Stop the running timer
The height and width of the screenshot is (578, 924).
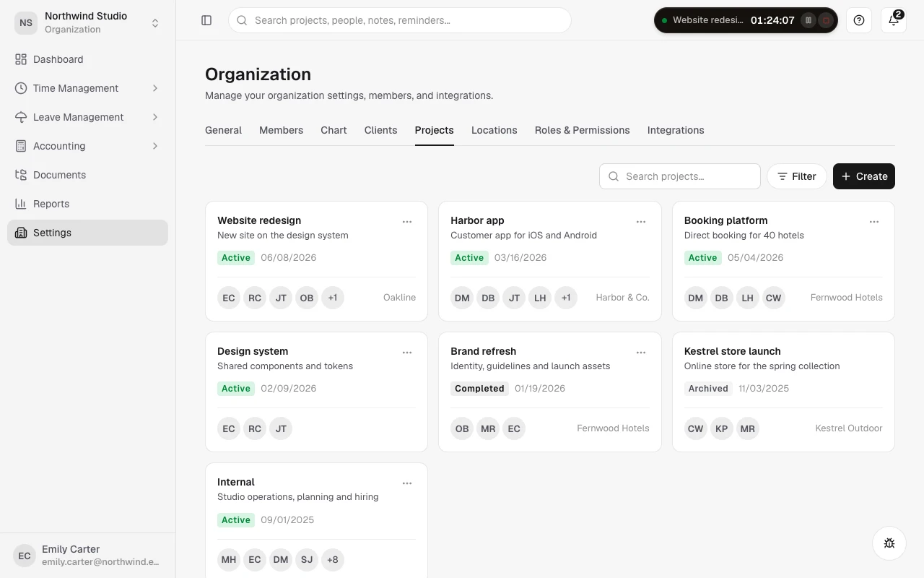pos(827,20)
